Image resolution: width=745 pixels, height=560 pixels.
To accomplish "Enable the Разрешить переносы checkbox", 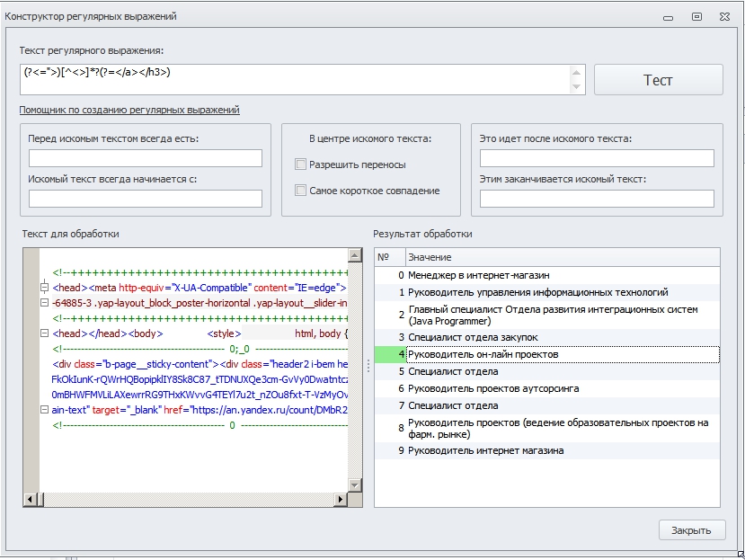I will [300, 164].
